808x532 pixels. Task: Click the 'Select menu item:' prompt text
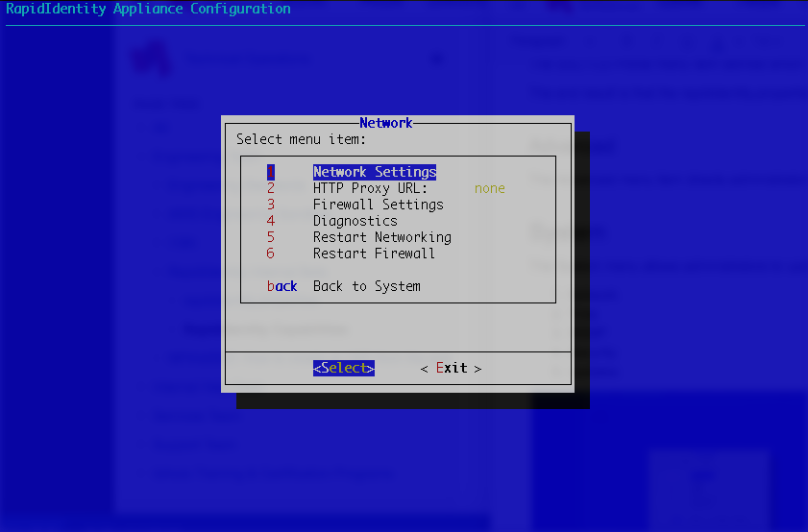[x=301, y=139]
